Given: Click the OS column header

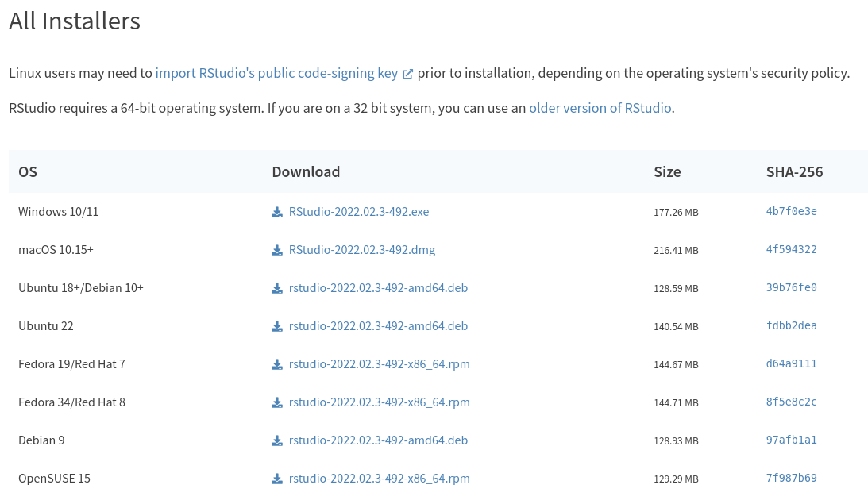Looking at the screenshot, I should click(28, 172).
